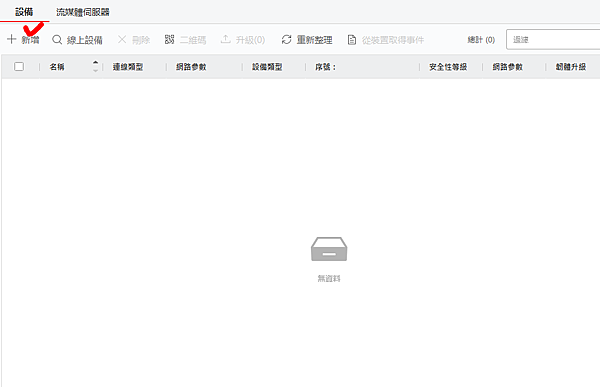
Task: Open the 流媒體伺服器 tab
Action: point(83,12)
